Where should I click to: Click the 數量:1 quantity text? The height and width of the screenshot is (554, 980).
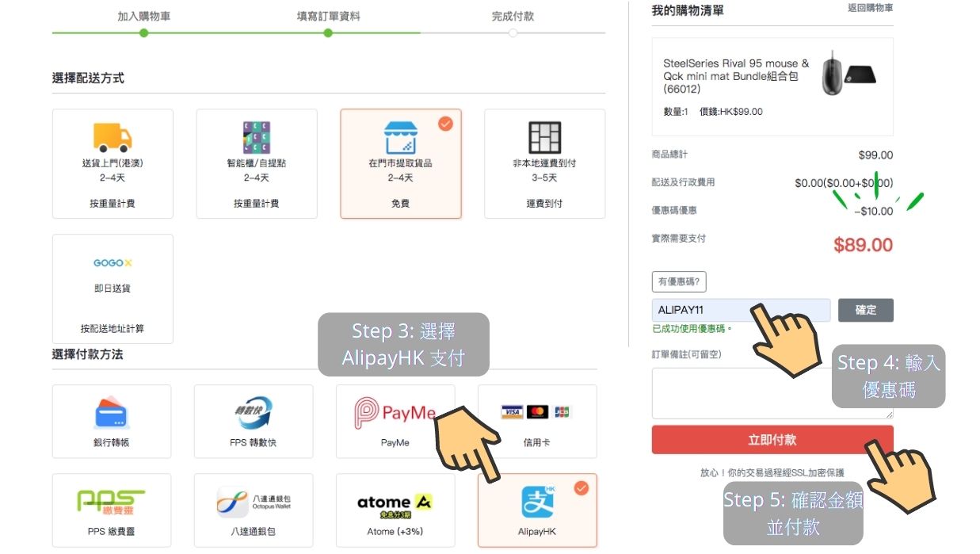(x=676, y=112)
